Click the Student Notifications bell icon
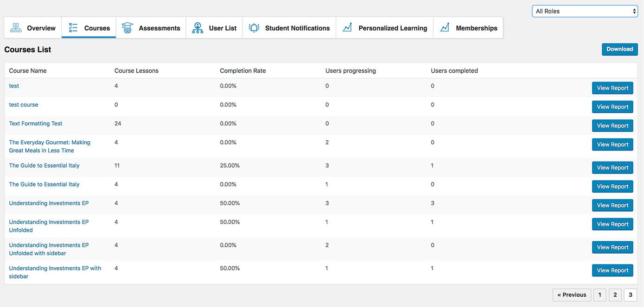Viewport: 644px width, 307px height. (254, 28)
